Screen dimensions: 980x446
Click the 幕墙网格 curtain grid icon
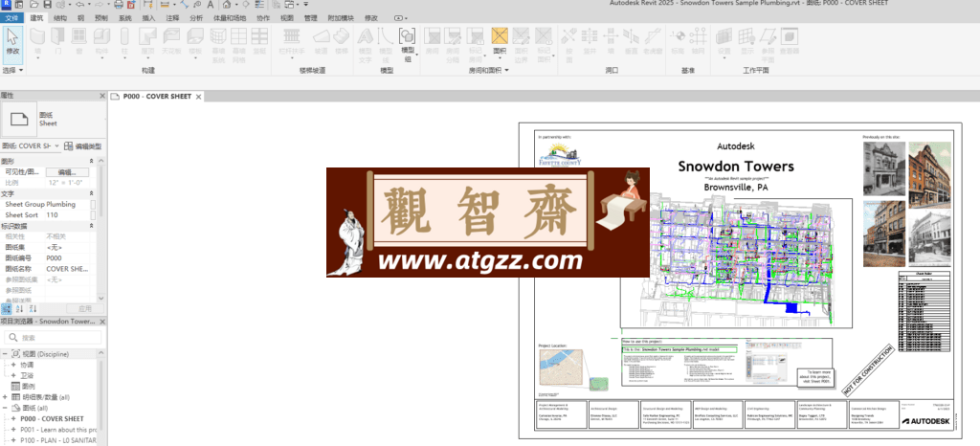(x=238, y=36)
